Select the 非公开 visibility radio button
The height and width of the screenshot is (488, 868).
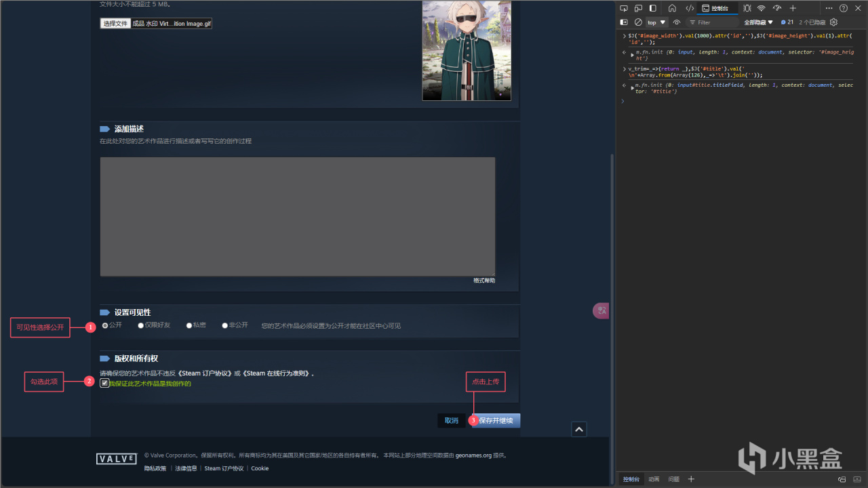[x=225, y=325]
